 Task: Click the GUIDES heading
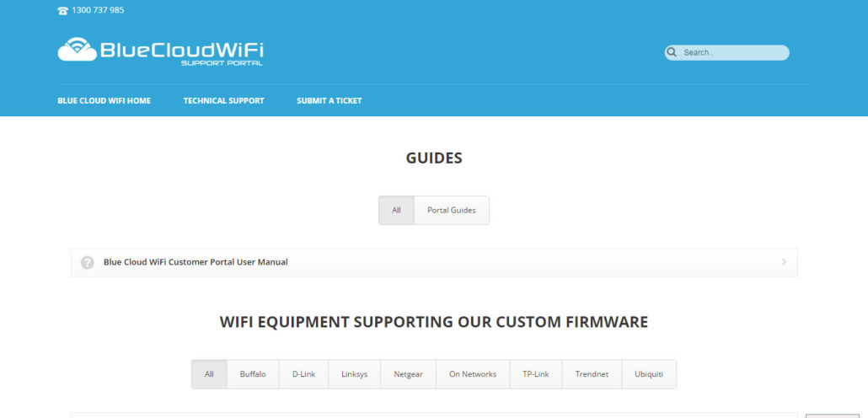pyautogui.click(x=434, y=158)
